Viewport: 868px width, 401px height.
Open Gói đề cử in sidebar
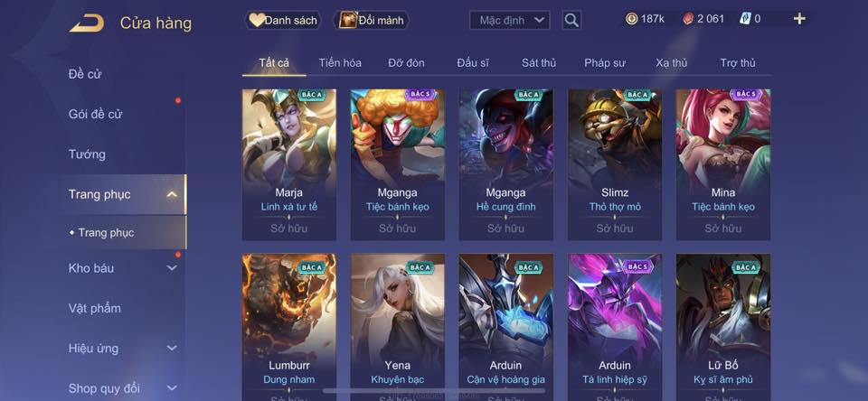click(95, 114)
